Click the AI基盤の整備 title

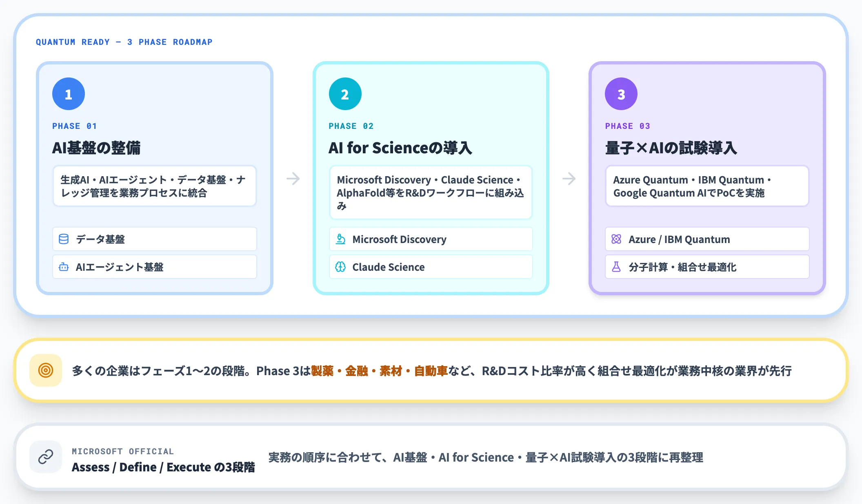click(x=96, y=148)
